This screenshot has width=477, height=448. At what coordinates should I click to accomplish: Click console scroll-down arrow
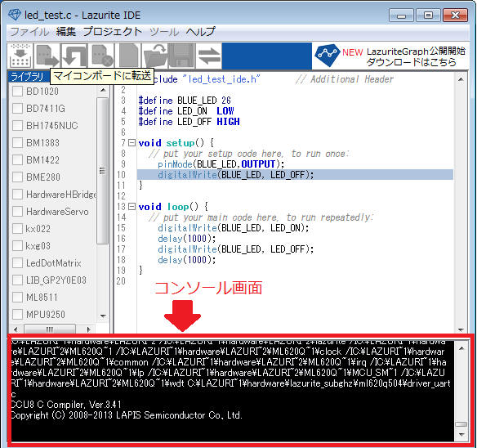coord(461,435)
